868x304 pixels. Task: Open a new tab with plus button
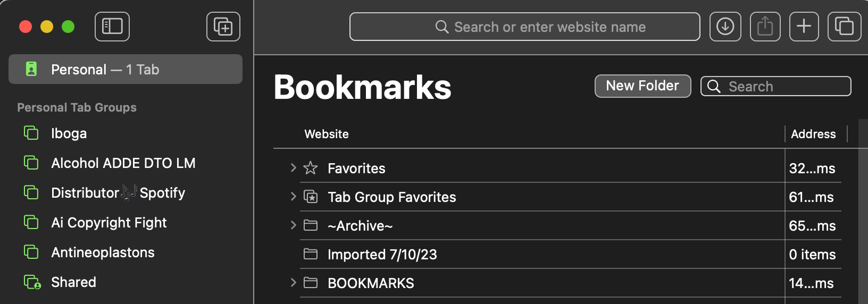[804, 27]
